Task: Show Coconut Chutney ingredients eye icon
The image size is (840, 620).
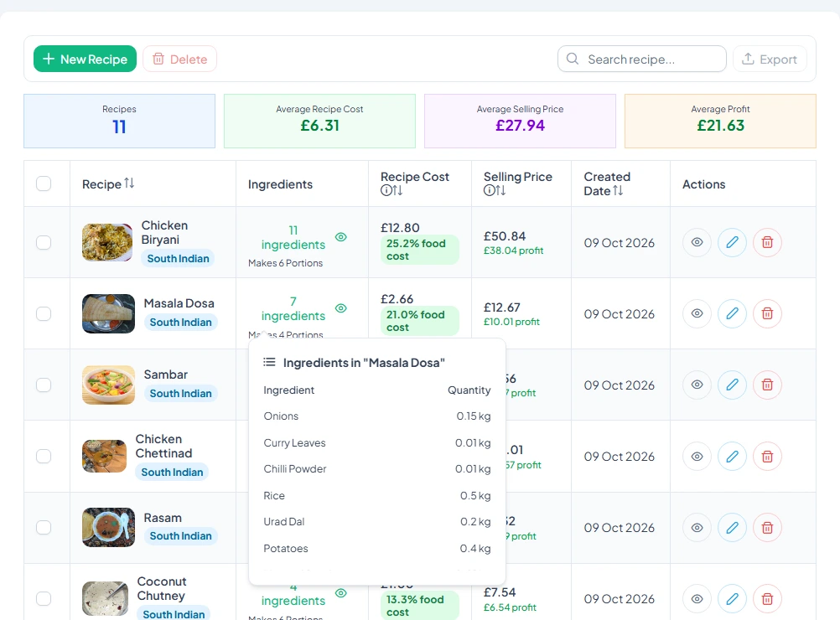Action: click(x=340, y=592)
